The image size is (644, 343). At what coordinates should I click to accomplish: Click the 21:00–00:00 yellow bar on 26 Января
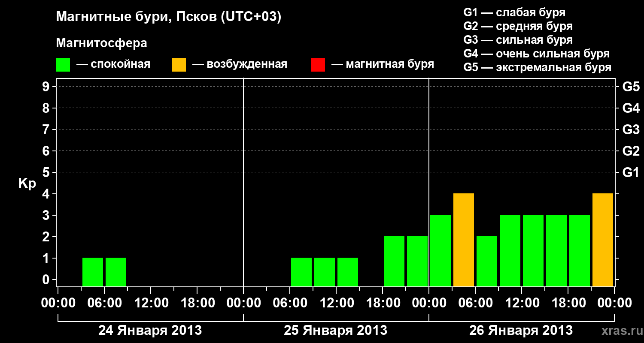pyautogui.click(x=603, y=240)
